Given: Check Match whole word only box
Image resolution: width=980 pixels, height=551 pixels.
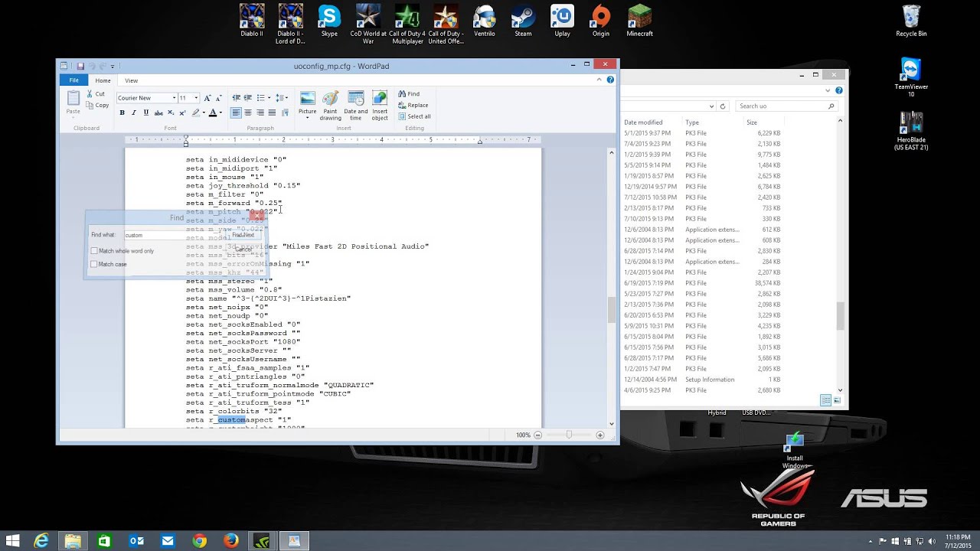Looking at the screenshot, I should [x=94, y=251].
